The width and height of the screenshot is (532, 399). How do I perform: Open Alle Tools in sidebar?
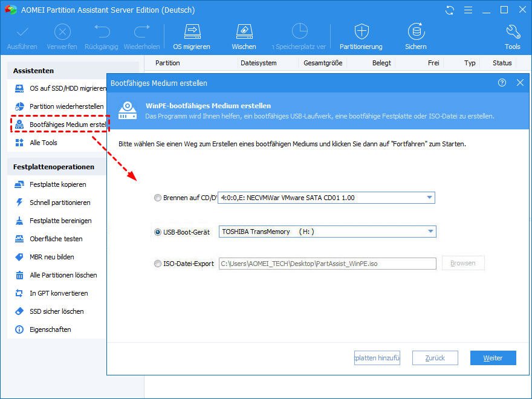pos(36,143)
